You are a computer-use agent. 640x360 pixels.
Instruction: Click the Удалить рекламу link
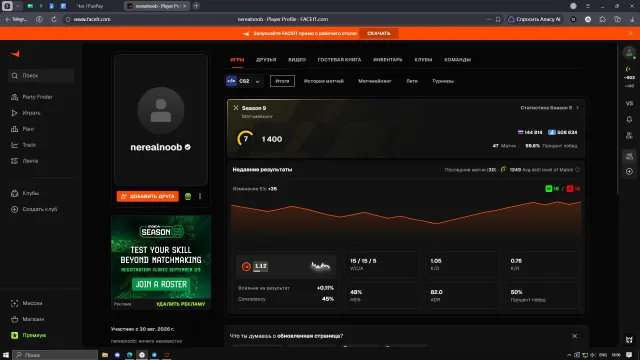point(180,304)
